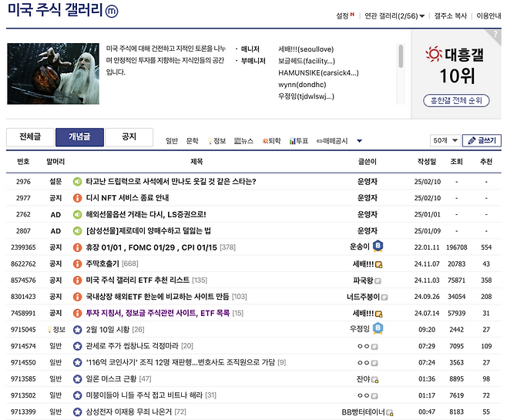Image resolution: width=507 pixels, height=420 pixels.
Task: Filter by 투표 chart category
Action: pos(299,141)
